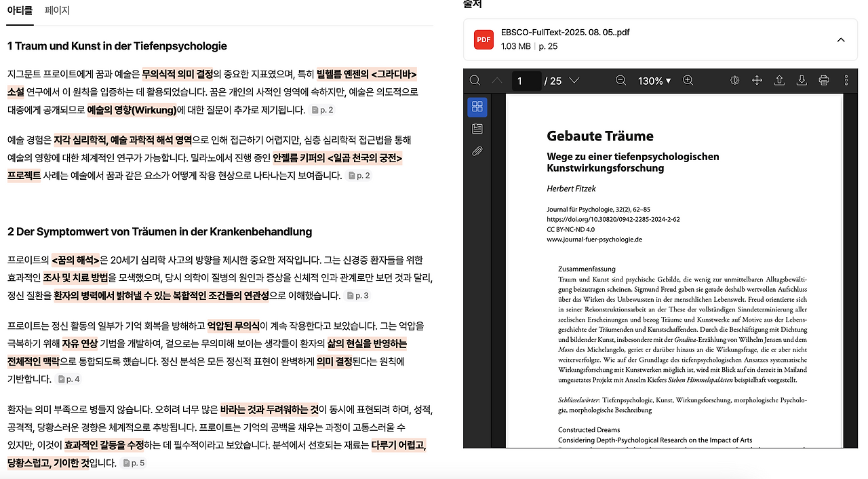Open the p. 2 page reference link

point(323,109)
